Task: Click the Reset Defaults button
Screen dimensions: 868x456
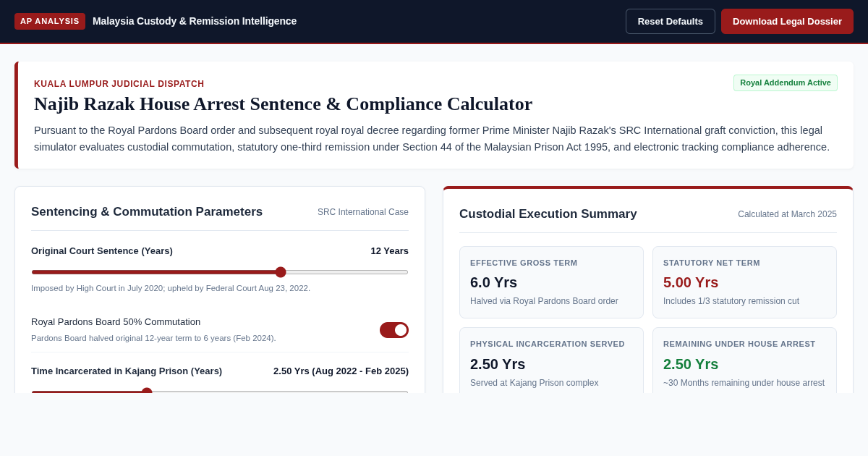Action: tap(671, 21)
